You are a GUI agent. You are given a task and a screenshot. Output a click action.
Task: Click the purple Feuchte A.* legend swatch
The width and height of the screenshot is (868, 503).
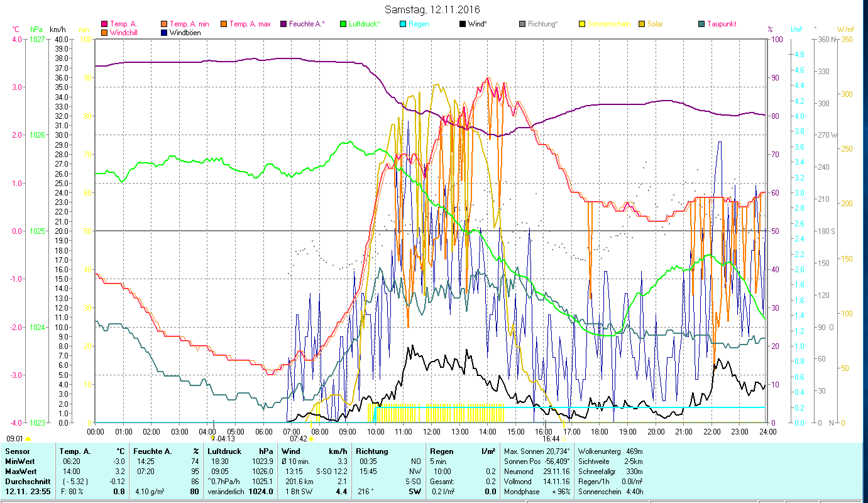click(283, 25)
